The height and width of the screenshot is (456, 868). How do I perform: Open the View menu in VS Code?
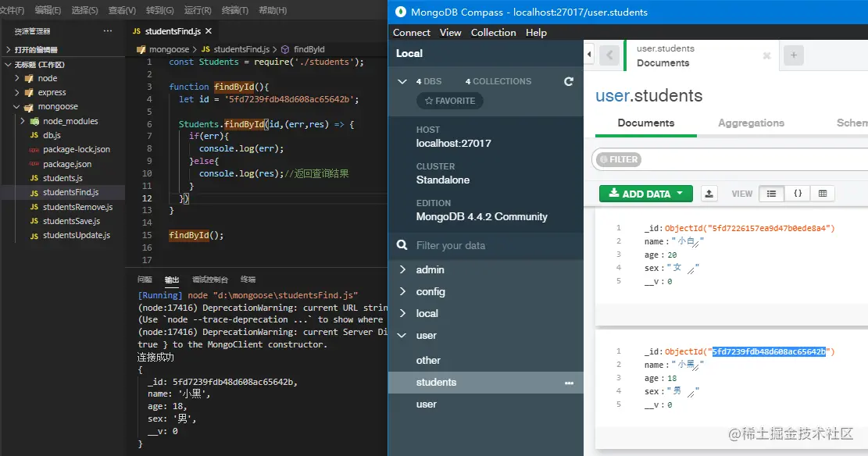click(123, 10)
